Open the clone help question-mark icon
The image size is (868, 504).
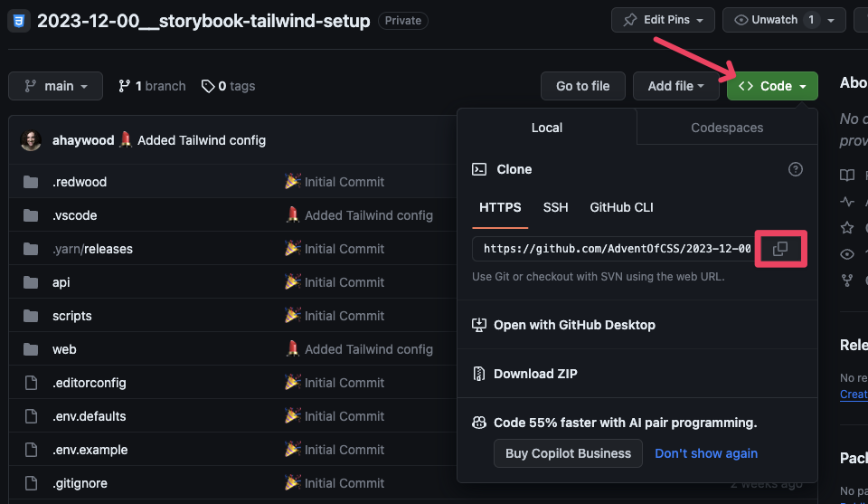795,169
